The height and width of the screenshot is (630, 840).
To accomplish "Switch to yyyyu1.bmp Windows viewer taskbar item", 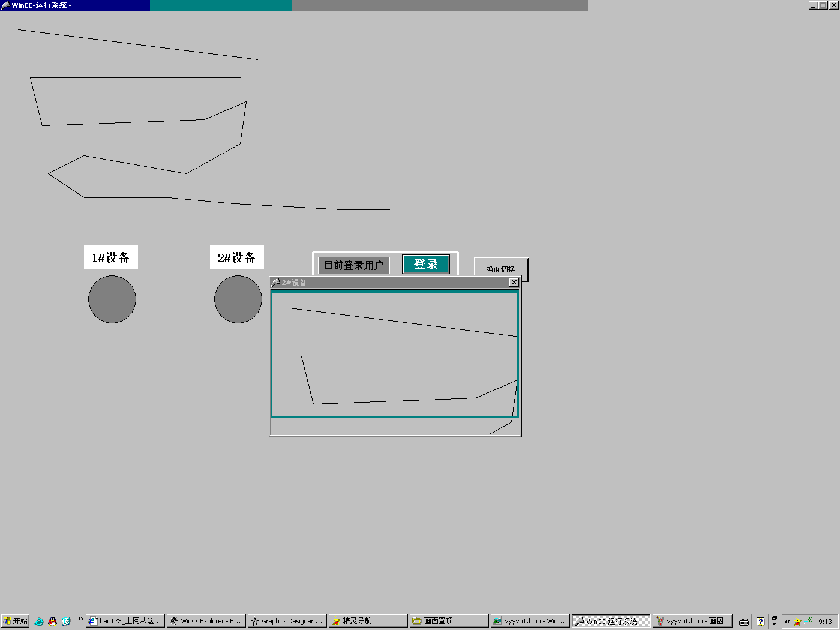I will pos(530,621).
